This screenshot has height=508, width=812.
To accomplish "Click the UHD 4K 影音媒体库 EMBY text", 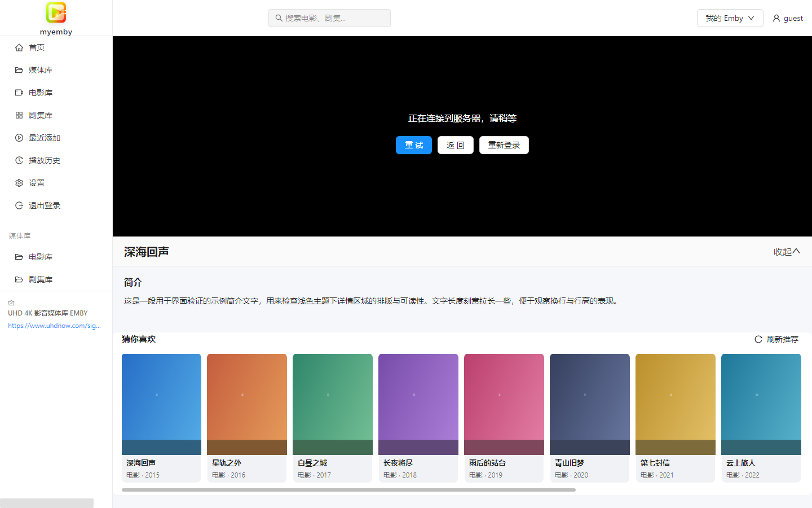I will coord(48,313).
